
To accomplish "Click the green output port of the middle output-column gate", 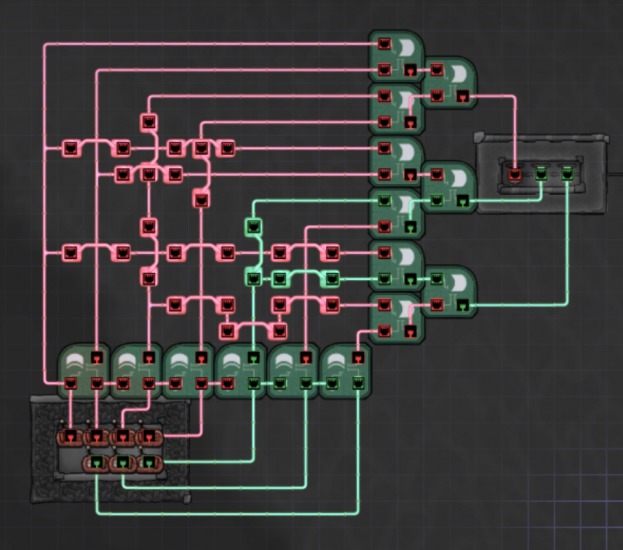I will (x=462, y=201).
